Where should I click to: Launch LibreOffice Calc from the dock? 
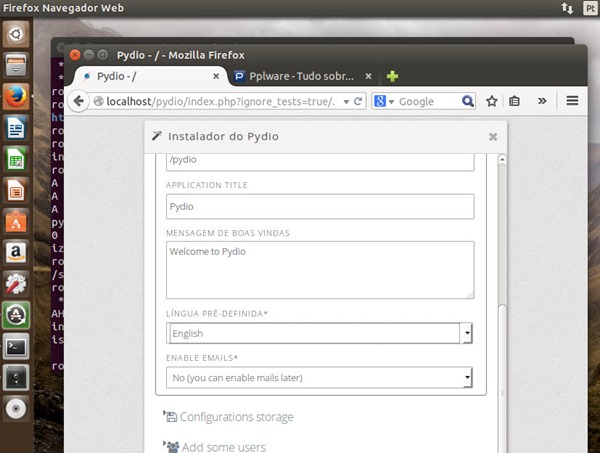(16, 159)
